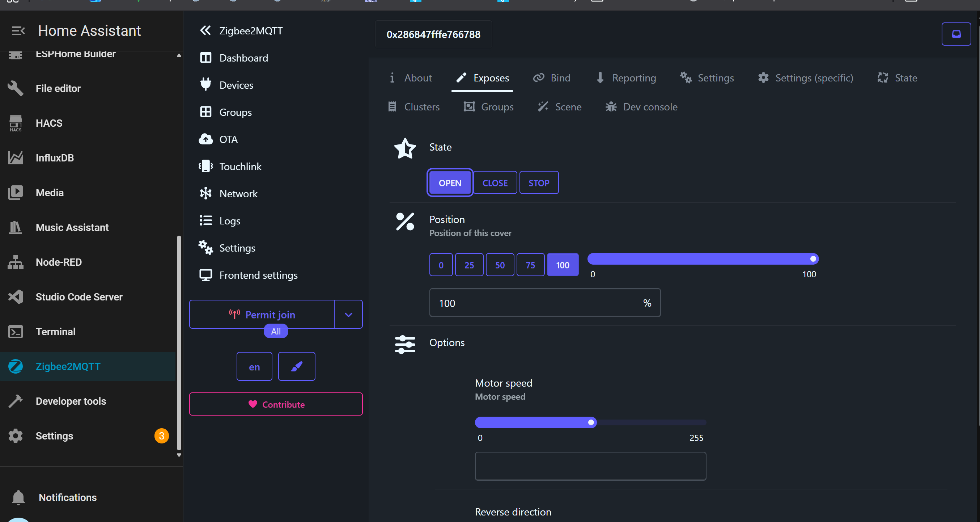Click the Contribute button

276,404
